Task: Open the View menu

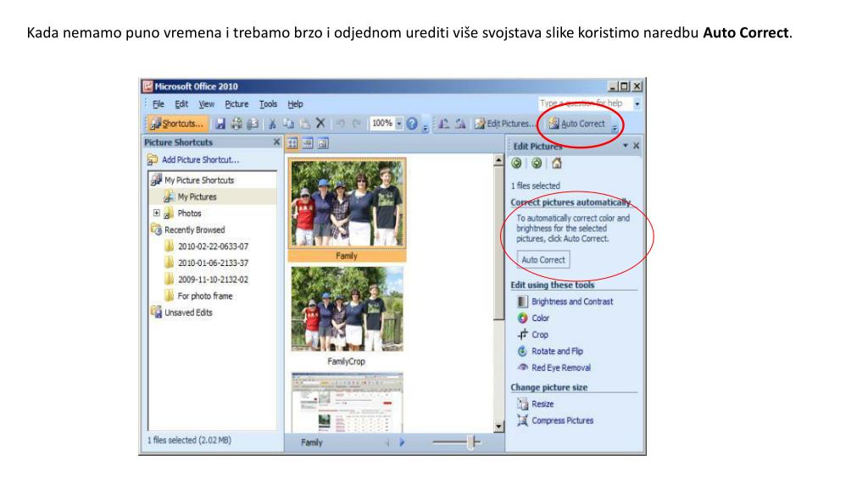Action: pos(207,104)
